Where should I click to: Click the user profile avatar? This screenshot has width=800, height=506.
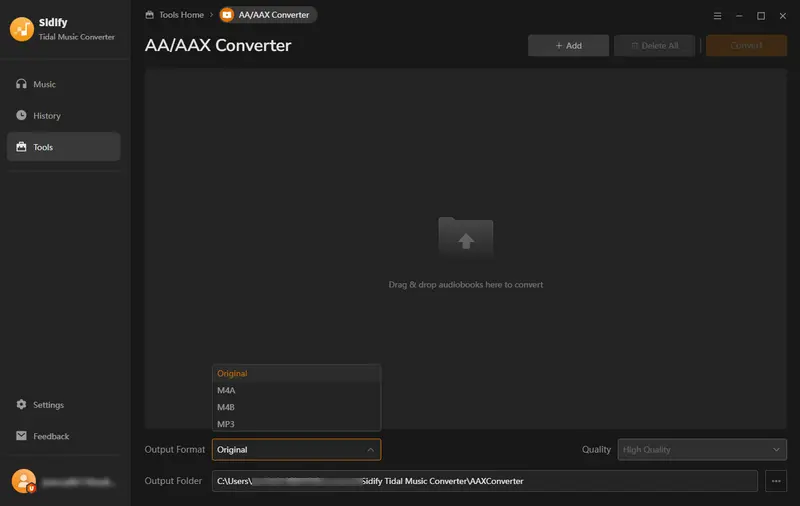(24, 481)
